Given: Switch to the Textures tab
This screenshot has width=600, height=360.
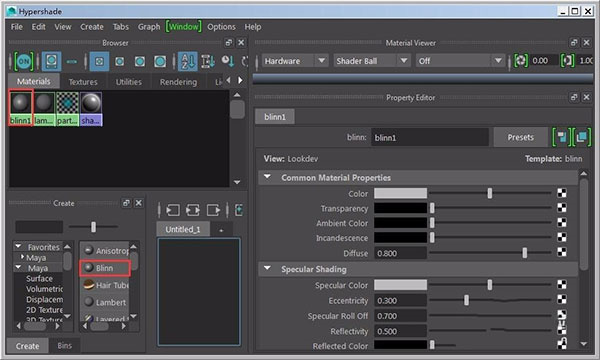Looking at the screenshot, I should pyautogui.click(x=83, y=82).
